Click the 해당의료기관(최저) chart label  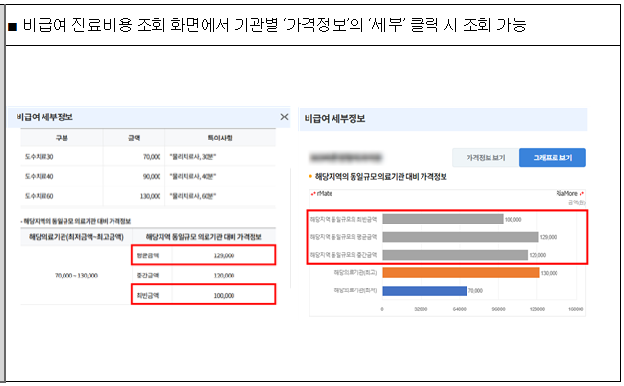pos(355,290)
